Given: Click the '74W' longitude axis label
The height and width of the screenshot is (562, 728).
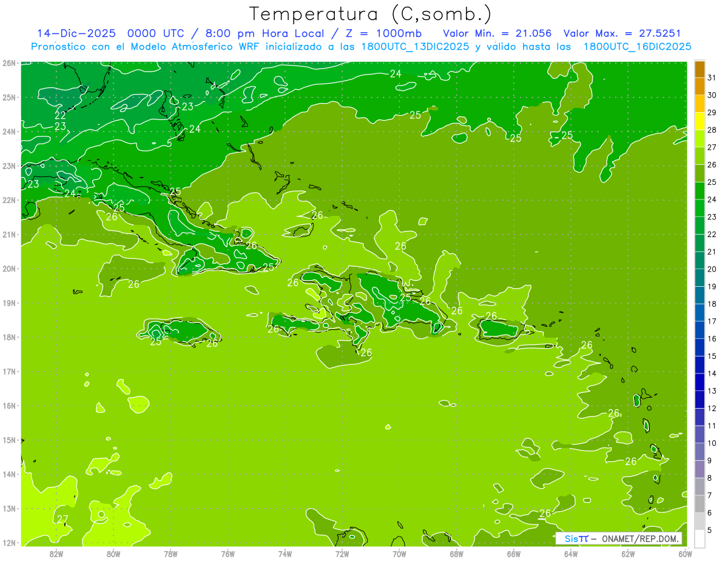Looking at the screenshot, I should 285,554.
